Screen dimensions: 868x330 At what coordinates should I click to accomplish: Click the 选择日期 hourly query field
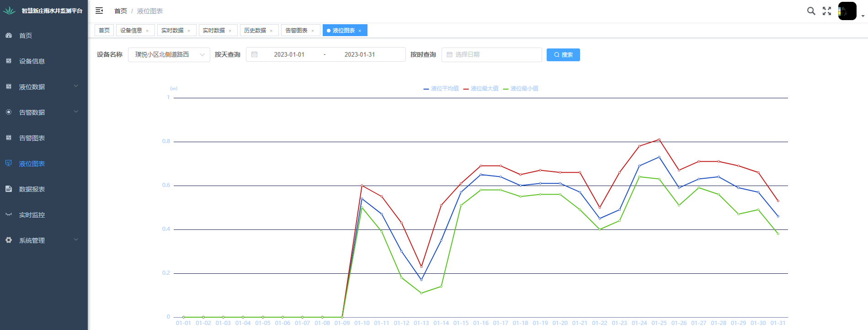point(491,55)
